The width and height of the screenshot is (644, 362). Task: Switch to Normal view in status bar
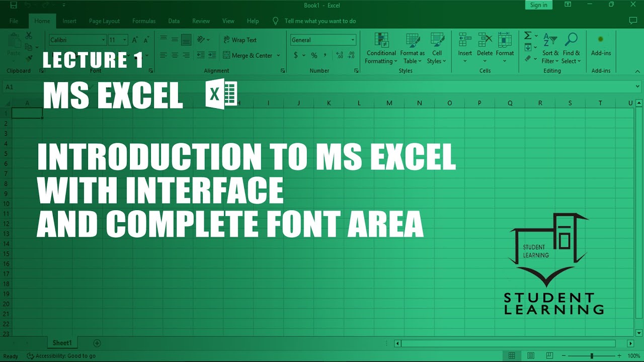point(512,355)
